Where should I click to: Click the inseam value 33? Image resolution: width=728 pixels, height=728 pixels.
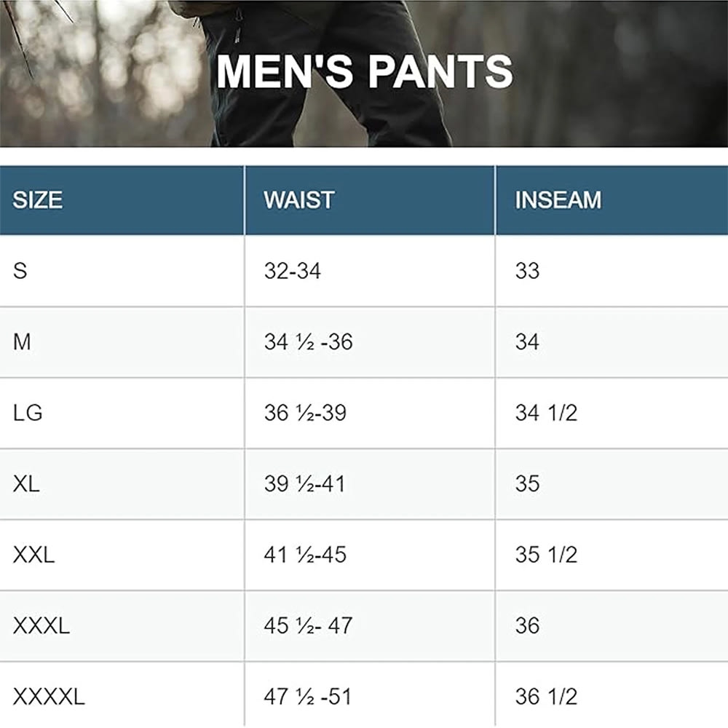point(527,271)
